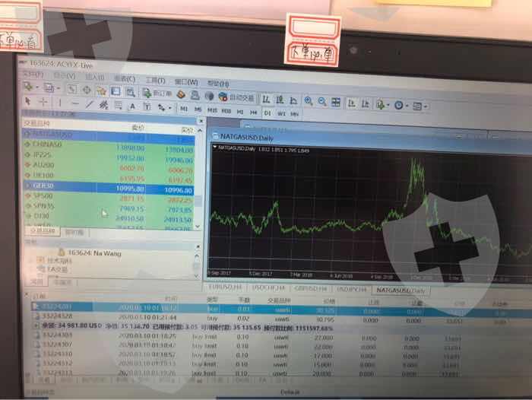Set timeframe to H4
The width and height of the screenshot is (532, 400).
(x=253, y=112)
